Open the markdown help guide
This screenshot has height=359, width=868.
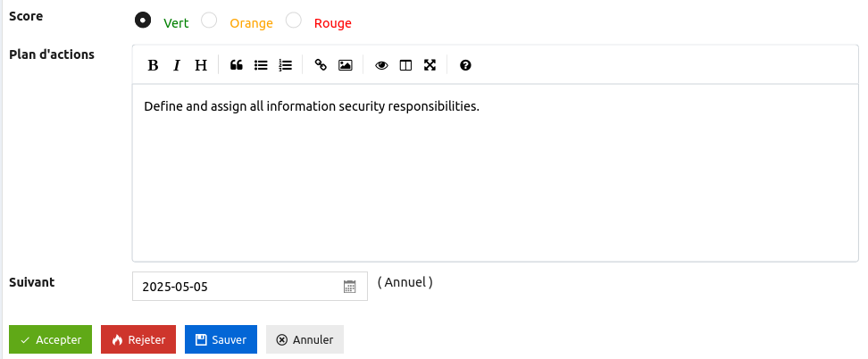click(x=465, y=65)
